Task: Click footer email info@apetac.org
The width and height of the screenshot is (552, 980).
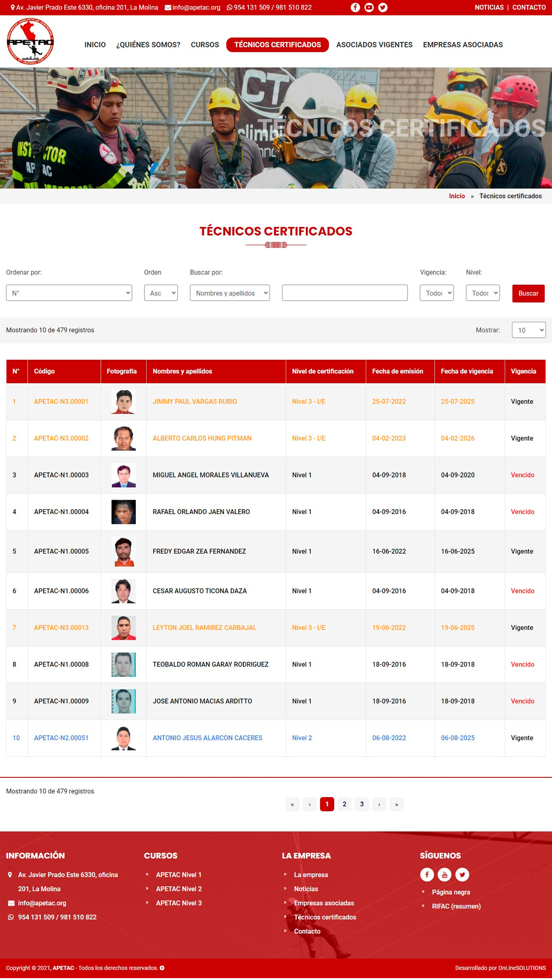Action: 42,903
